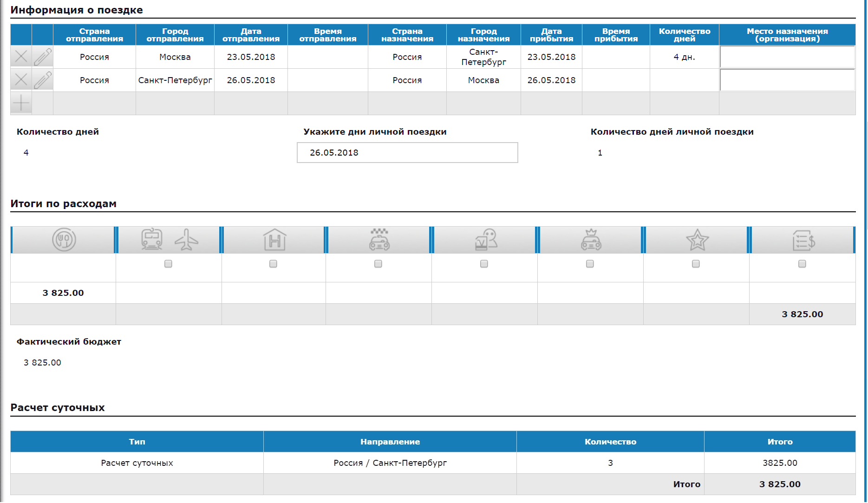Click the star expense category icon
The height and width of the screenshot is (503, 868).
click(697, 240)
